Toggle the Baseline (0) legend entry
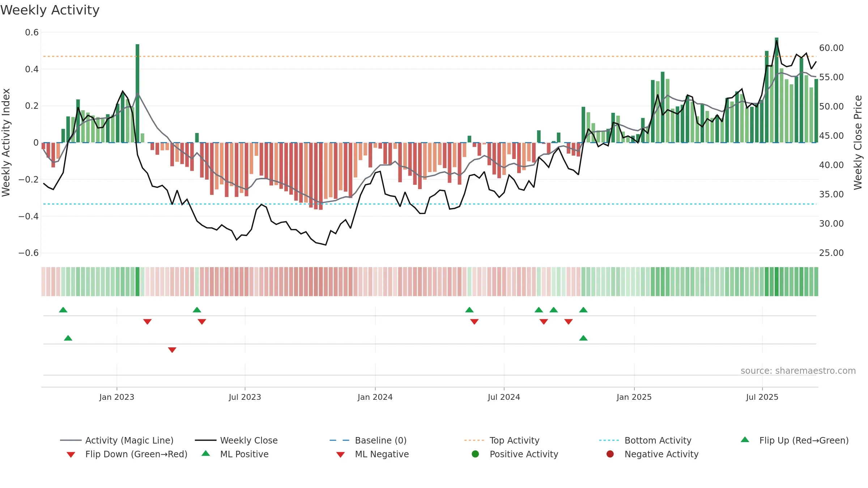This screenshot has height=488, width=868. [368, 440]
